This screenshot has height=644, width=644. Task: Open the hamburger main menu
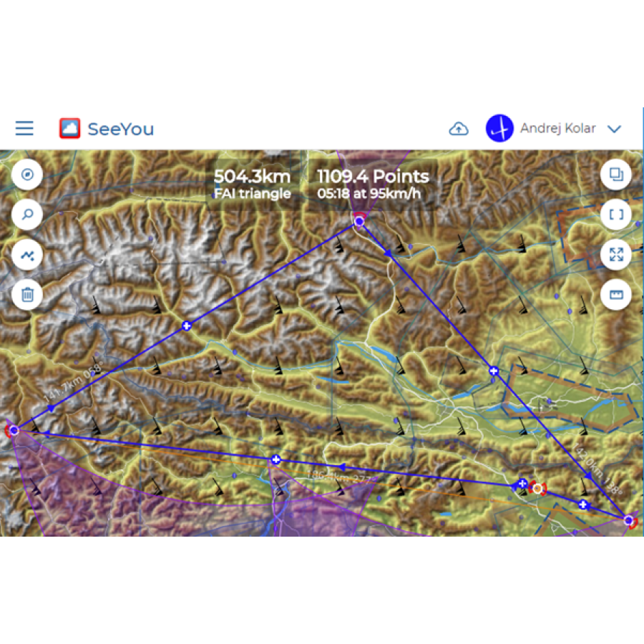[24, 128]
